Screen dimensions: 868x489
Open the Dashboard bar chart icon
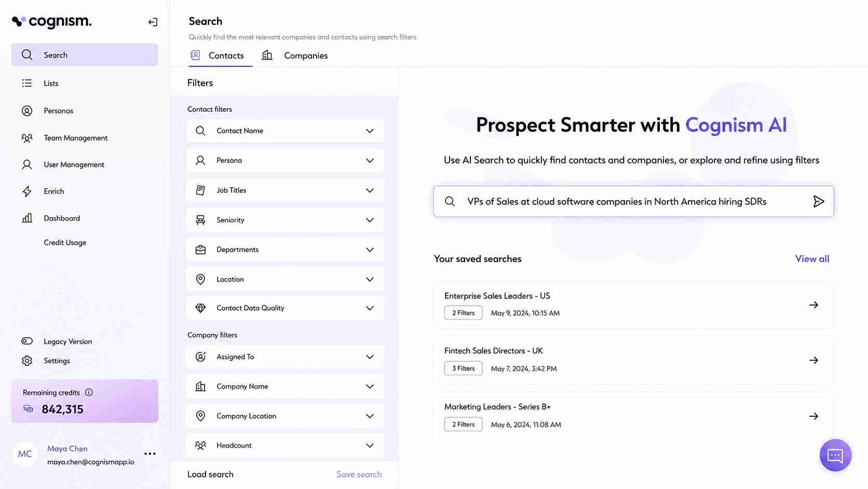(27, 218)
